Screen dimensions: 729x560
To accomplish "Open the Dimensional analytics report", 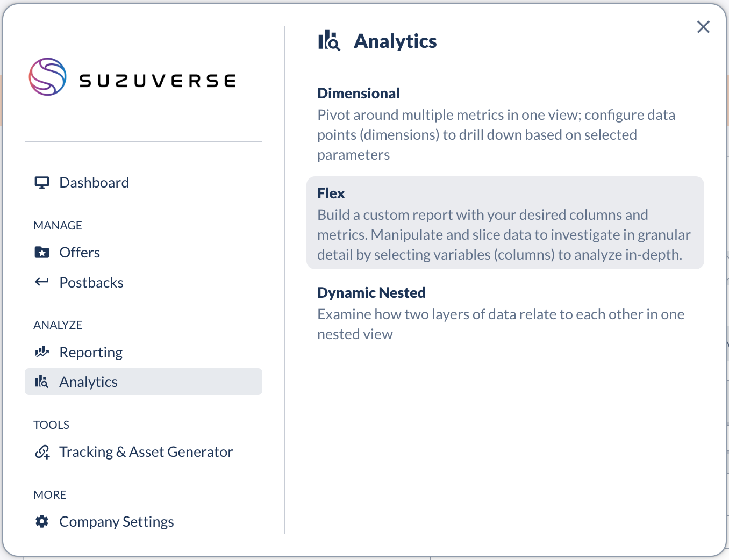I will 359,94.
